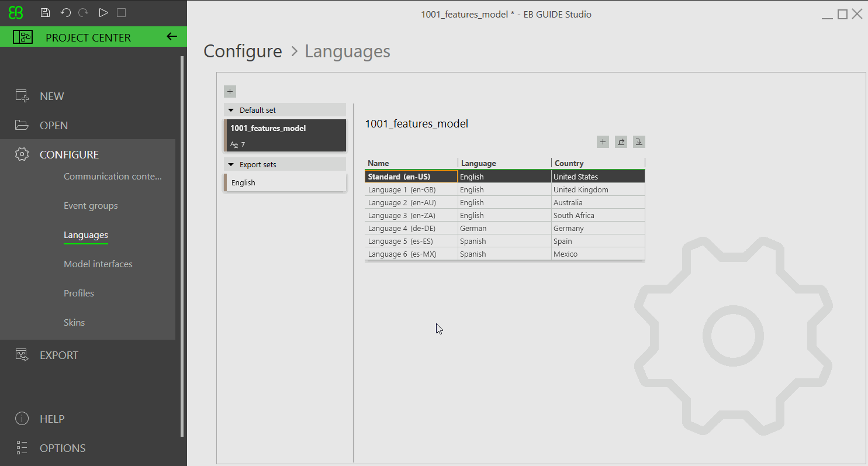Click the OPTIONS list icon
Screen dimensions: 868x466
click(22, 448)
